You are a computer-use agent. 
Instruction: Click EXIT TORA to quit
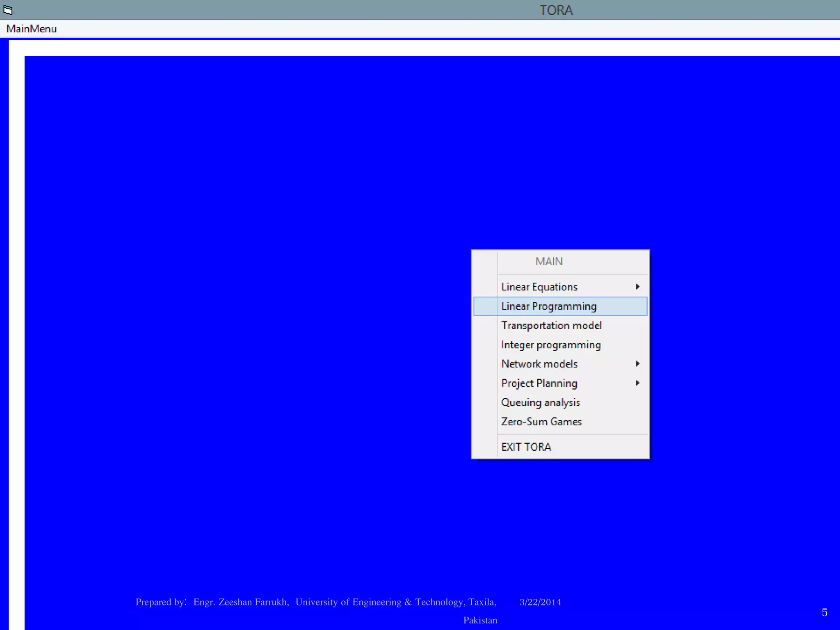tap(526, 447)
